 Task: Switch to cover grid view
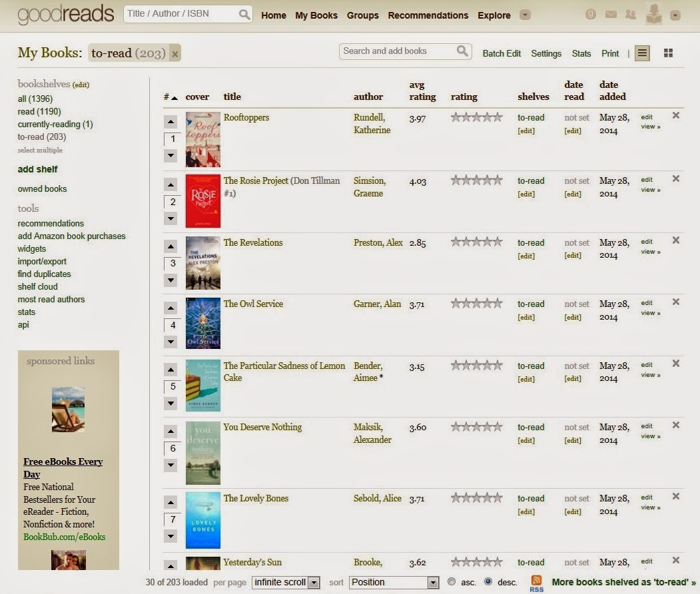point(668,53)
